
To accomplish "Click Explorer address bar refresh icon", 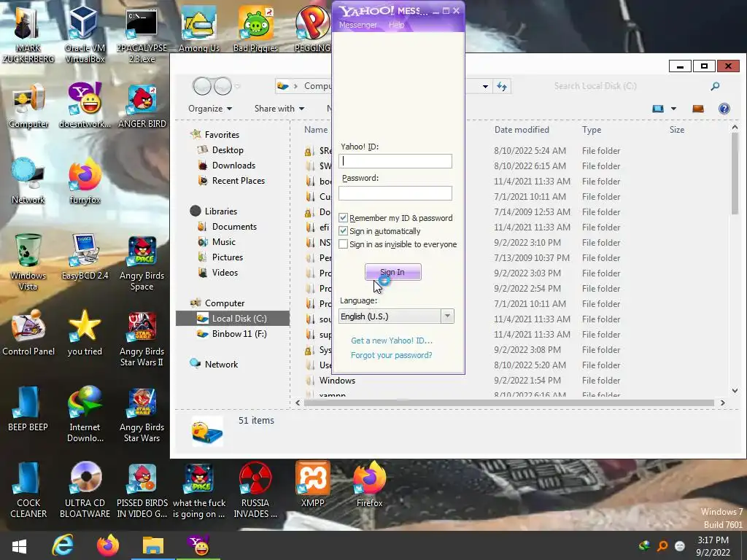I will coord(502,86).
